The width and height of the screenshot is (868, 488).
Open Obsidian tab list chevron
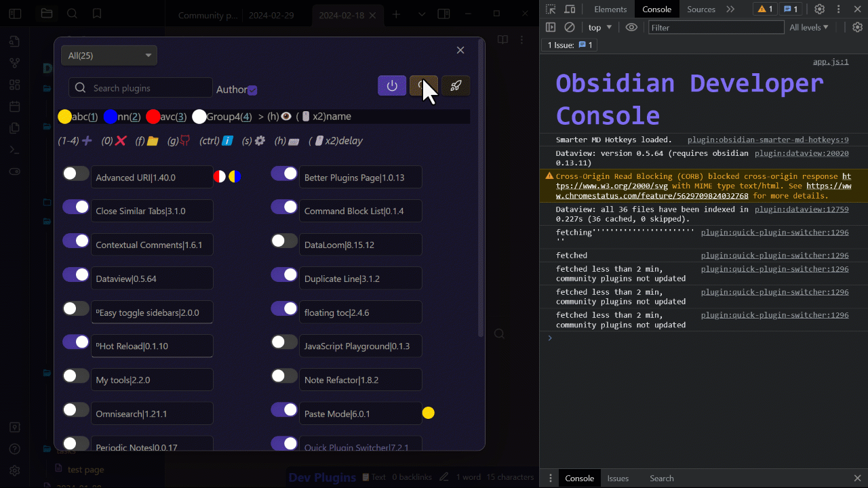422,14
